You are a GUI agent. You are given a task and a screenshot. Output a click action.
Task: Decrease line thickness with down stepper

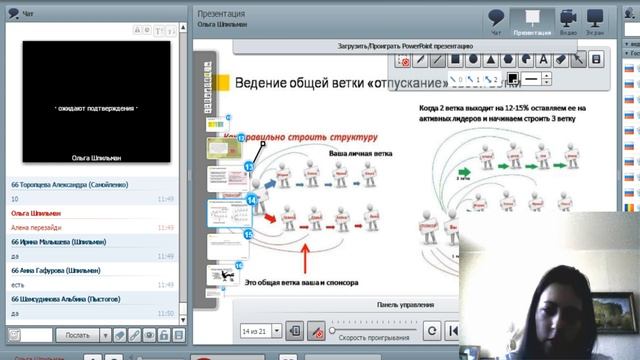[547, 82]
